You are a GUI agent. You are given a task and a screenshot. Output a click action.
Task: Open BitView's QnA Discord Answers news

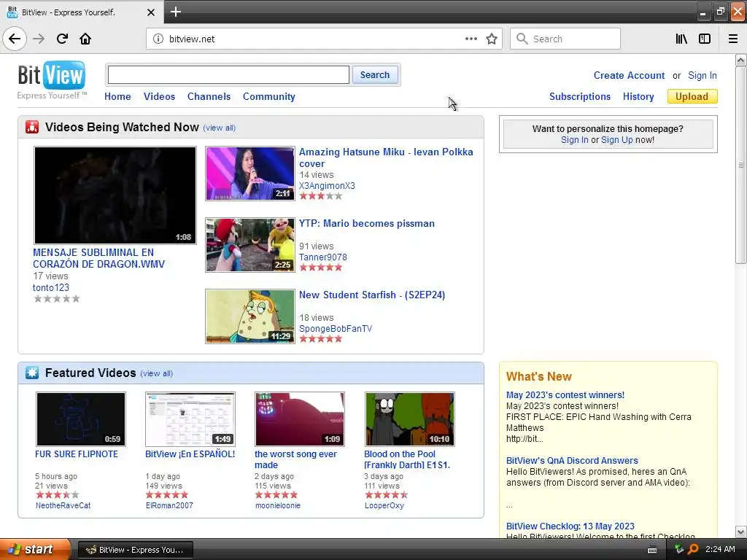572,461
